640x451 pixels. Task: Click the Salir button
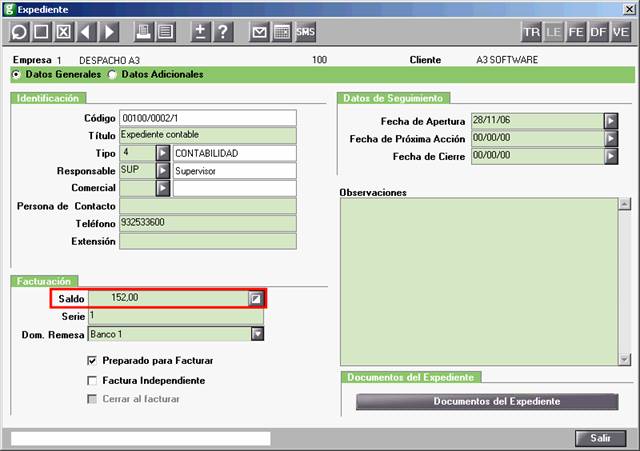point(600,438)
